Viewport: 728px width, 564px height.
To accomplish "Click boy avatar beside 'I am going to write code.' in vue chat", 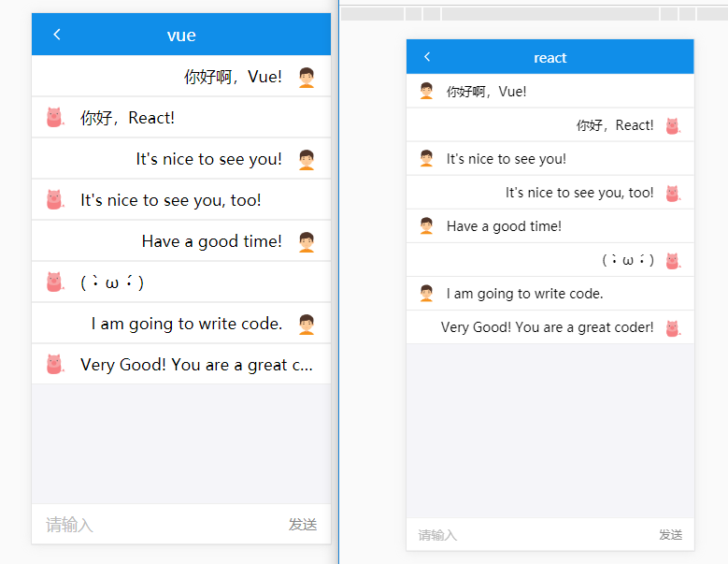I will pos(307,324).
